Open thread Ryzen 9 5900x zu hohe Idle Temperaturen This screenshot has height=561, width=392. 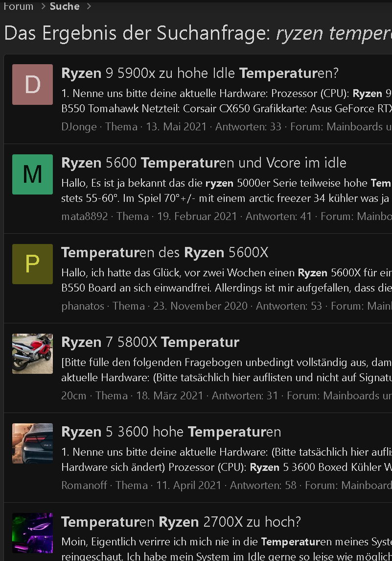200,73
